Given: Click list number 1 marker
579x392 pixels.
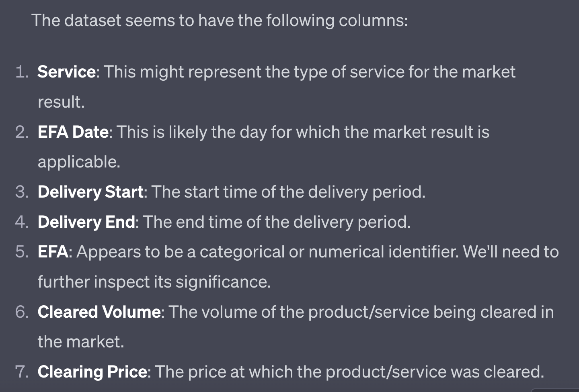Looking at the screenshot, I should (x=22, y=72).
